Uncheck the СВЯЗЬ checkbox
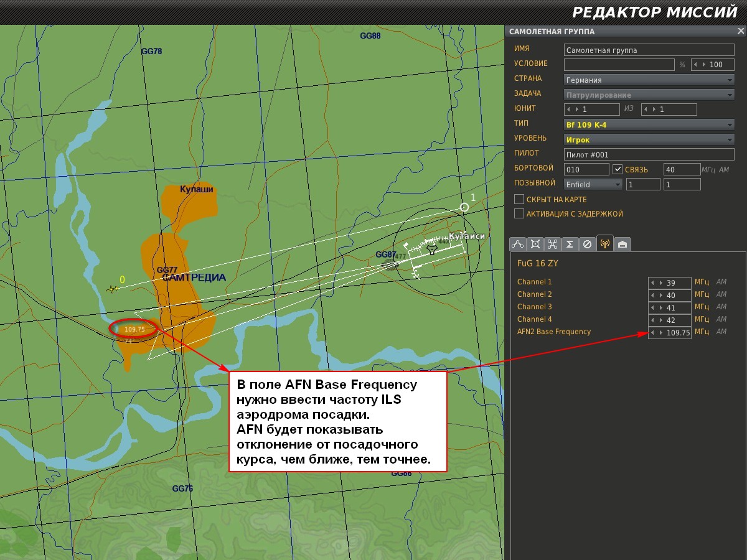Viewport: 747px width, 560px height. point(618,169)
